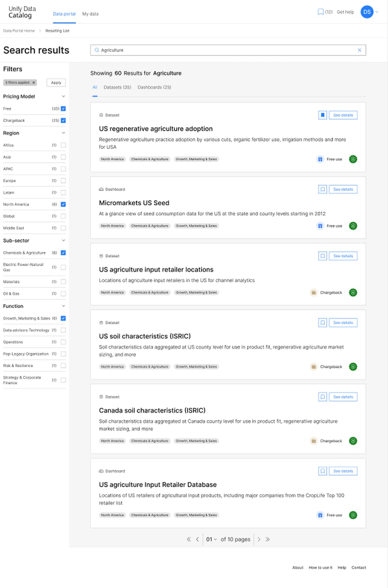Click green badge on US agriculture input retailer locations

(353, 293)
